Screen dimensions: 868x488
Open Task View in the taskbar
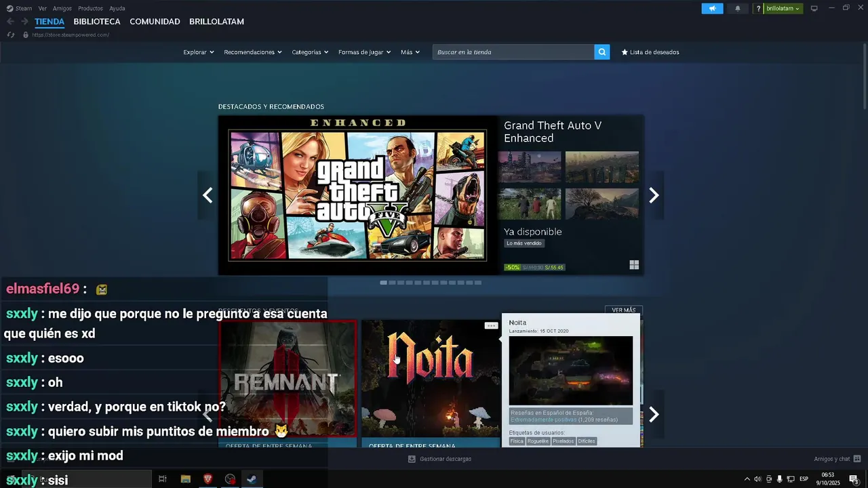pyautogui.click(x=163, y=479)
